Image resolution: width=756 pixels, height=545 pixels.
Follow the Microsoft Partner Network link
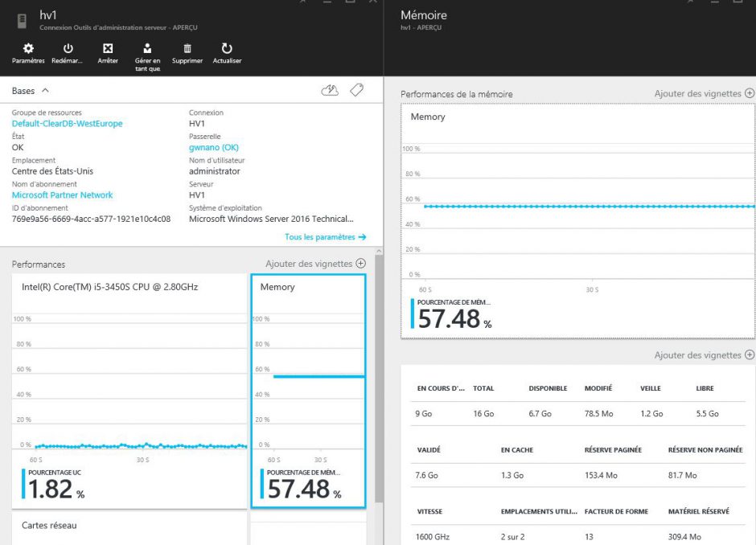[62, 195]
